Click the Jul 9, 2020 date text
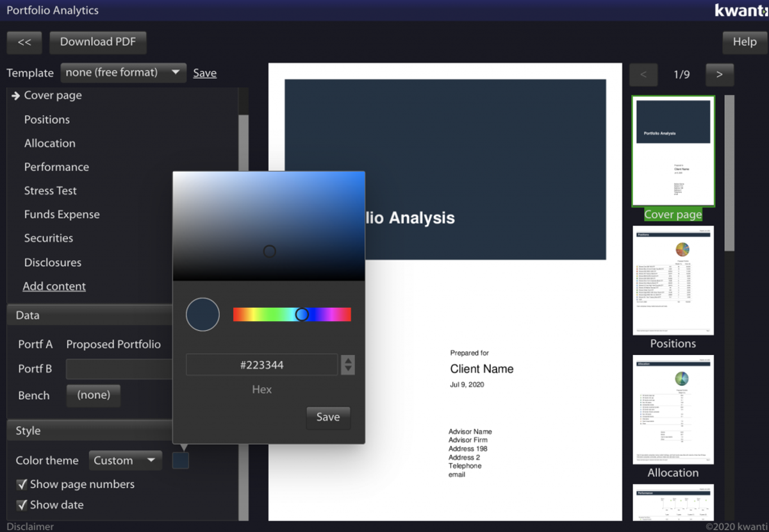This screenshot has height=532, width=769. point(467,385)
